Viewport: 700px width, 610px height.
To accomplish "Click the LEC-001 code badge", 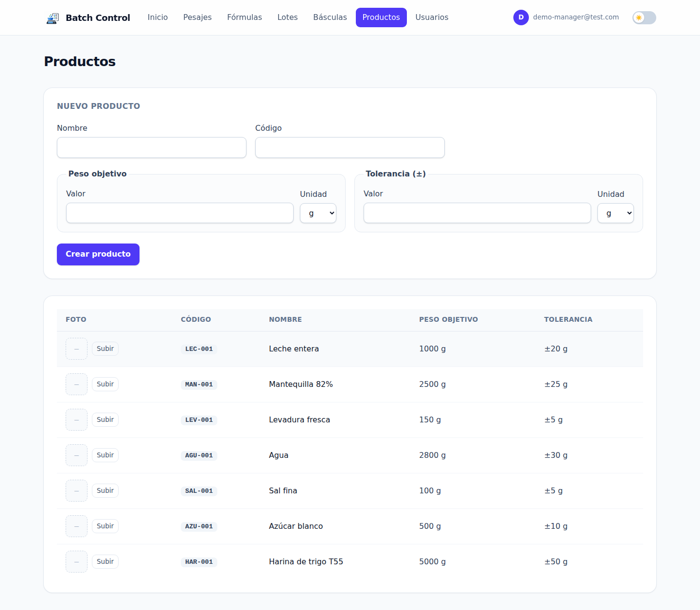I will 199,349.
